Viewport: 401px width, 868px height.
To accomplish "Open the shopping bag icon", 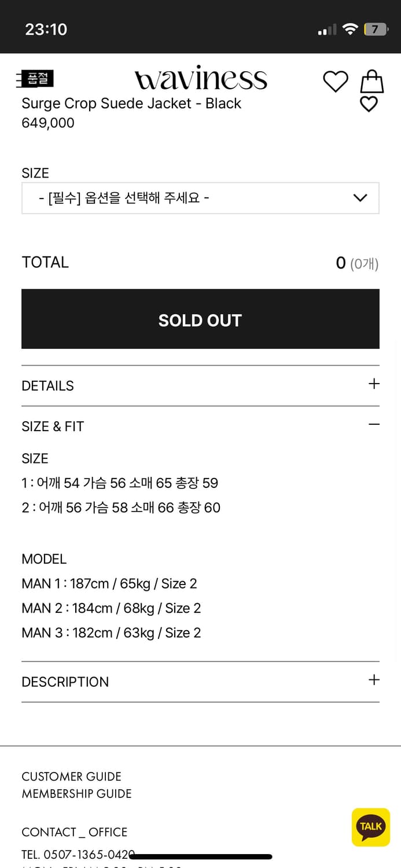I will 371,81.
